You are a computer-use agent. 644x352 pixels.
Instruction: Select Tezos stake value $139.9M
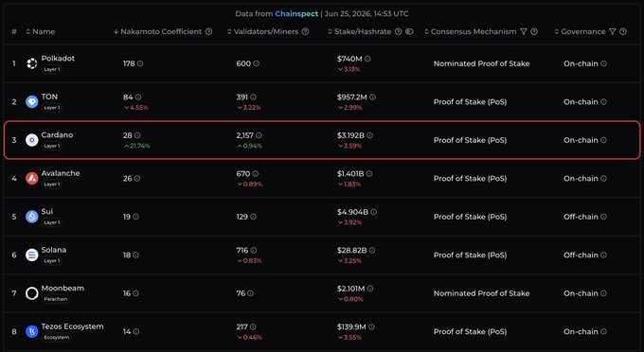tap(351, 327)
